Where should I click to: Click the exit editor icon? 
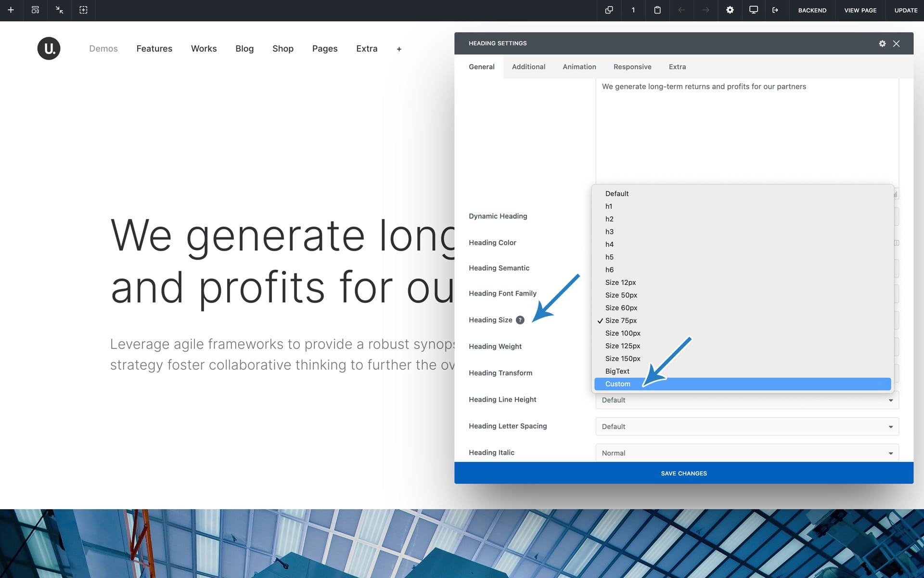click(x=775, y=10)
